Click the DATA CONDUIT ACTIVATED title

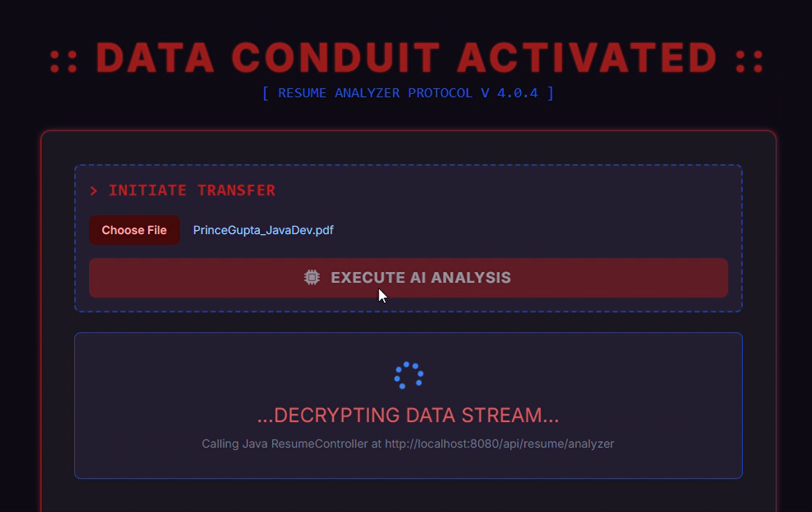pyautogui.click(x=407, y=58)
